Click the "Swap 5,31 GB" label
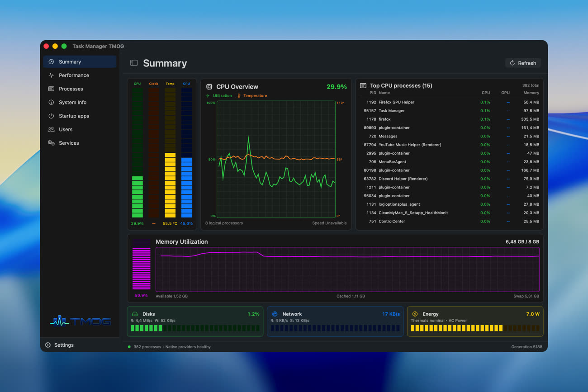588x392 pixels. 526,296
